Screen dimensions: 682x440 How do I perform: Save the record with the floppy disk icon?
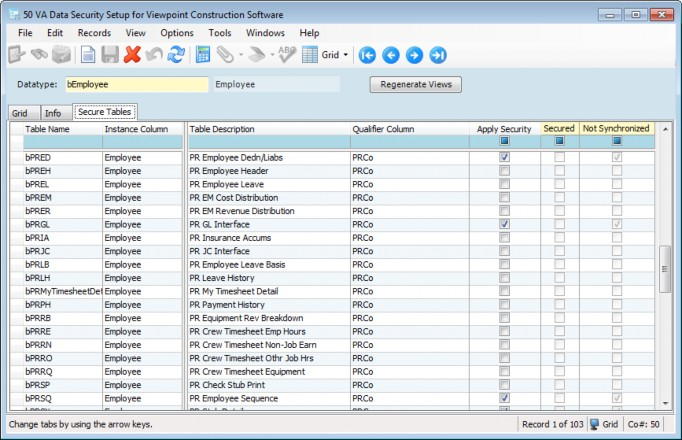pos(110,55)
